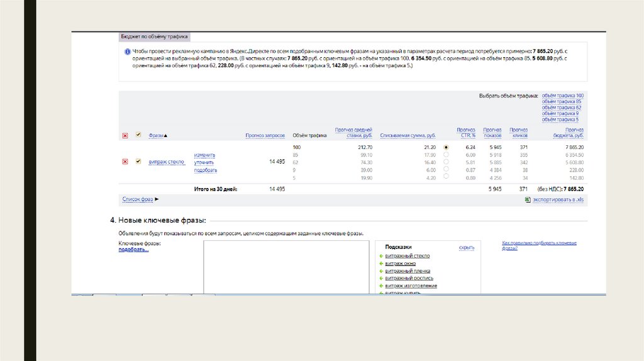Click green arrow next to 'витражный стекло'
The width and height of the screenshot is (644, 361).
[x=381, y=256]
